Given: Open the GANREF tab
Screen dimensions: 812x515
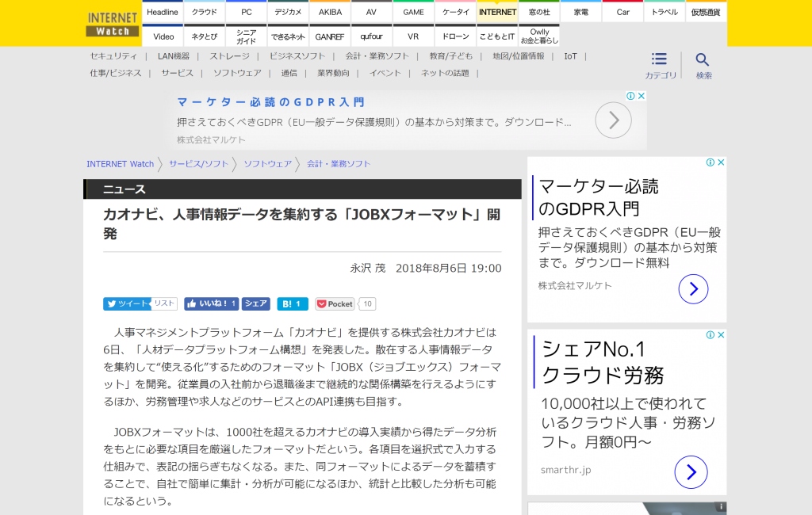Looking at the screenshot, I should pos(330,36).
